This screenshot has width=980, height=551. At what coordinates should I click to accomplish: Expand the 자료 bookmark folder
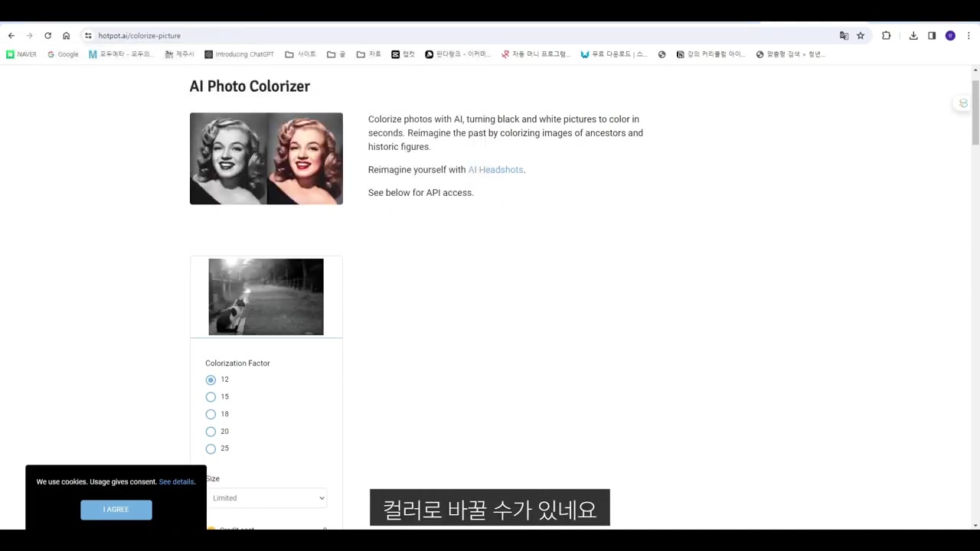pos(368,54)
